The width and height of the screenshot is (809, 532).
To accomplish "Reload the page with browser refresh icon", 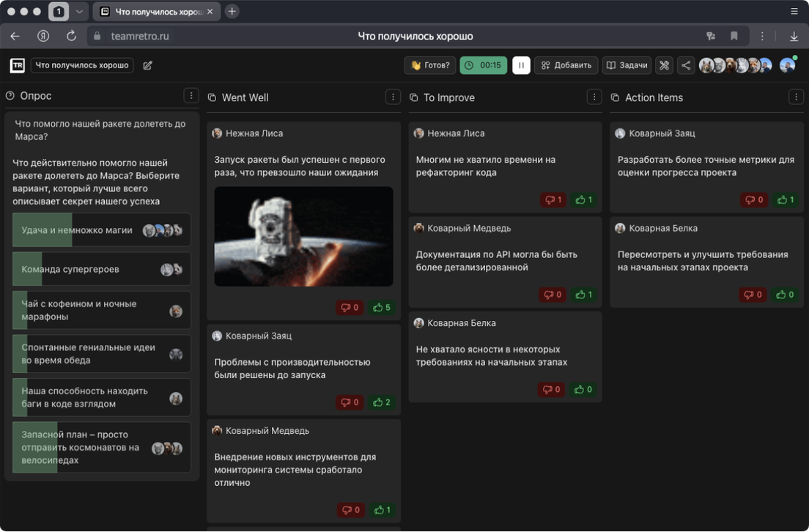I will (71, 36).
